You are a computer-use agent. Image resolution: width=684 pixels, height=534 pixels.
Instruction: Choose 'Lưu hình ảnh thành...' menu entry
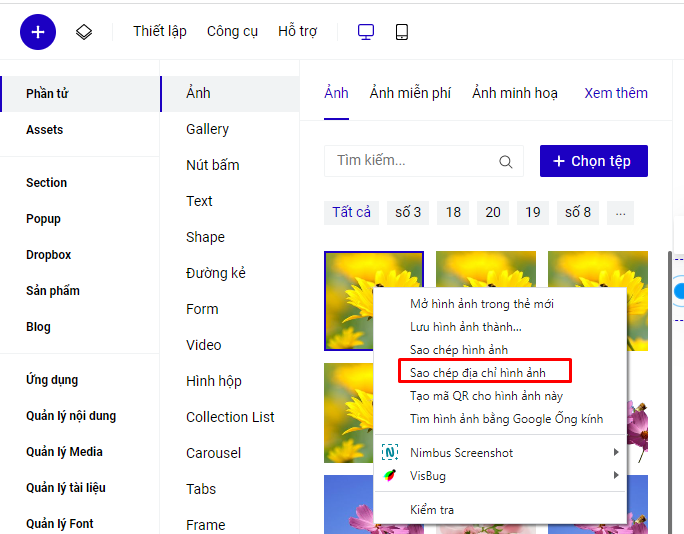click(465, 326)
